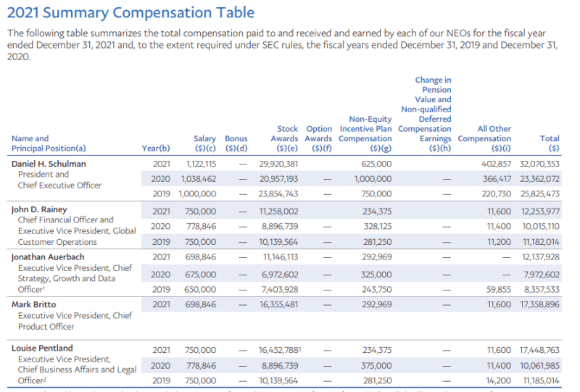580x392 pixels.
Task: Select stock awards value 11,146,113
Action: click(x=280, y=257)
